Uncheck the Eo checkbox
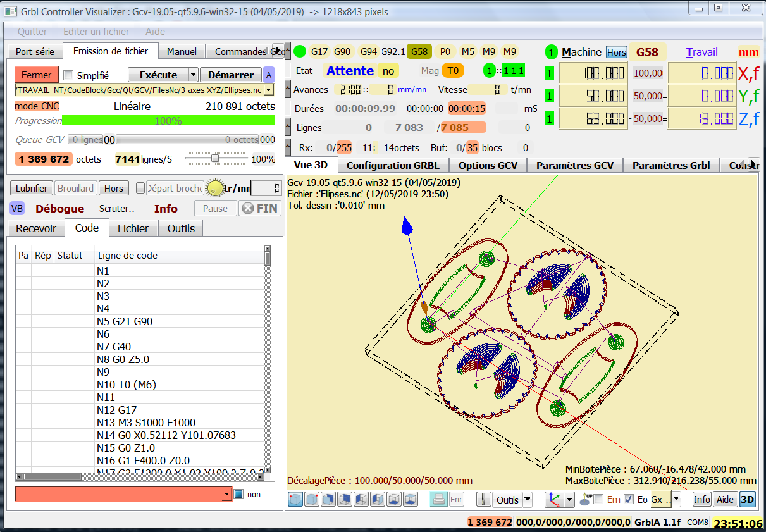This screenshot has width=766, height=532. [628, 500]
